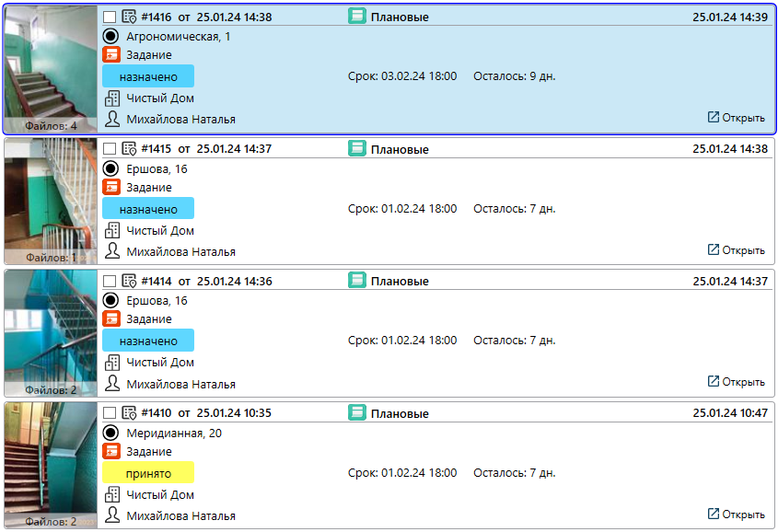Click the person icon beside Михайлова Наталья in #1410

111,515
